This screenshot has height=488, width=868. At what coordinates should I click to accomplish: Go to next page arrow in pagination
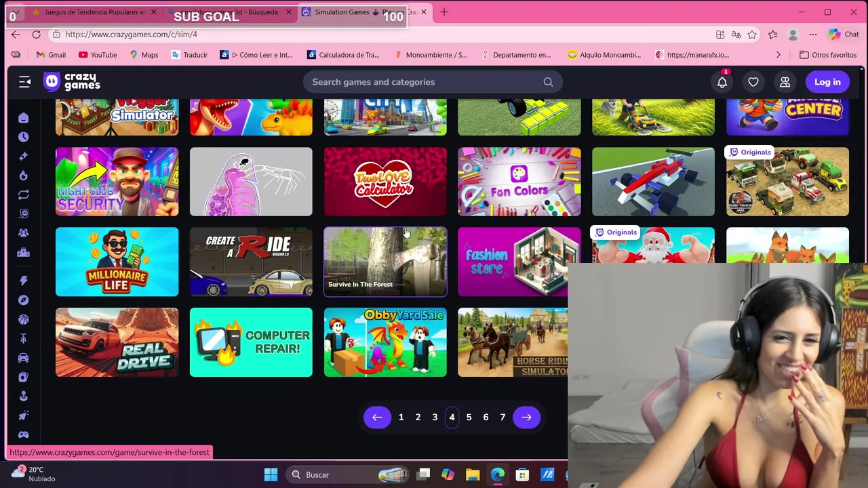[526, 418]
